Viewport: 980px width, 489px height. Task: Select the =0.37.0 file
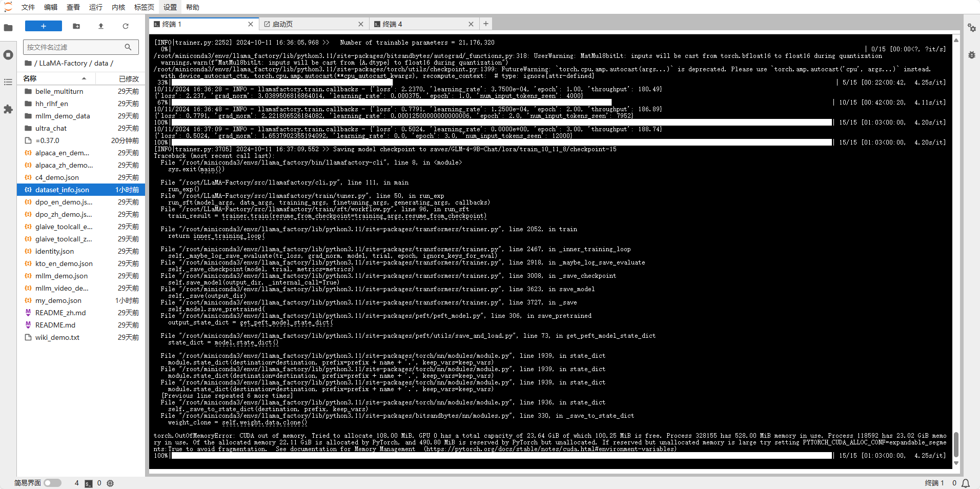[81, 140]
